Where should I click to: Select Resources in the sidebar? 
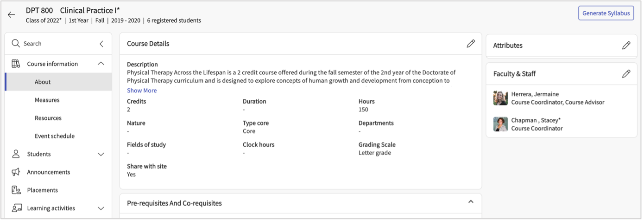point(48,118)
